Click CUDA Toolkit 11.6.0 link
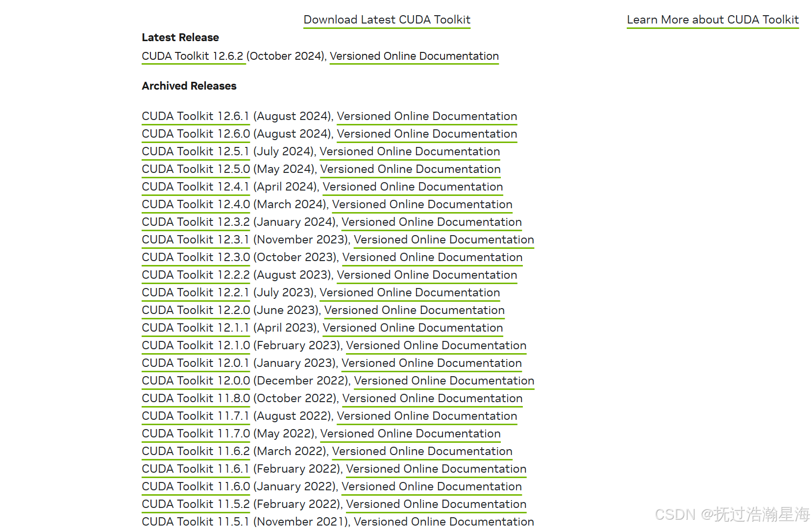 point(196,486)
